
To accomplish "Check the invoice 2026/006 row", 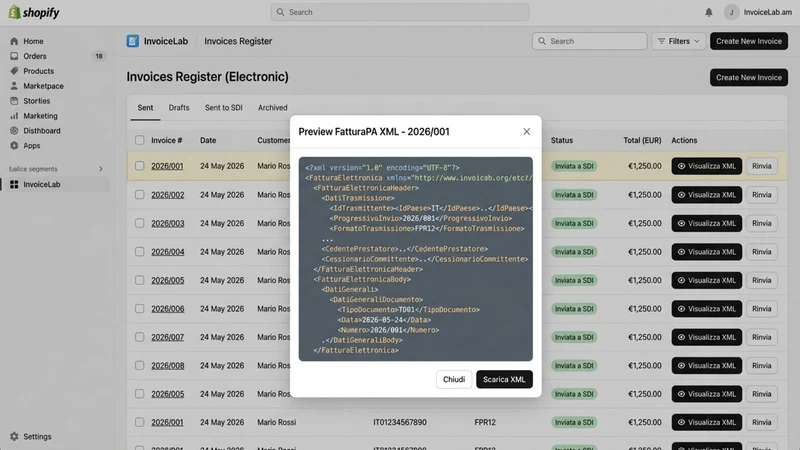I will tap(139, 309).
